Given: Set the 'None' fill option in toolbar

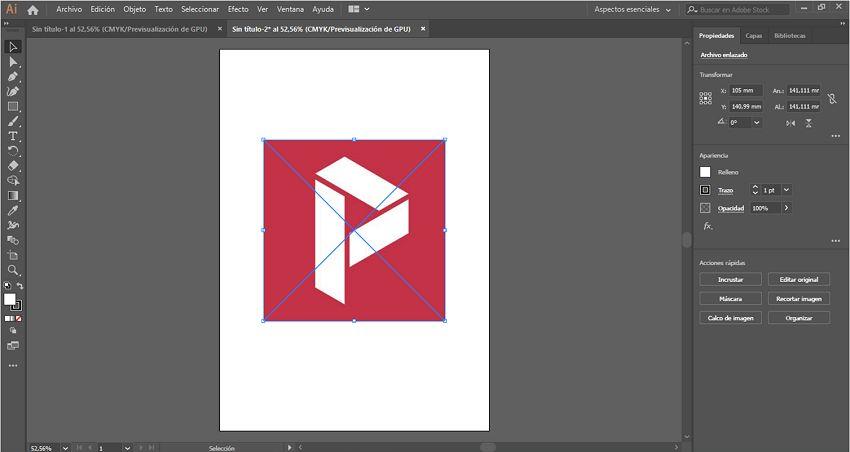Looking at the screenshot, I should pyautogui.click(x=19, y=319).
